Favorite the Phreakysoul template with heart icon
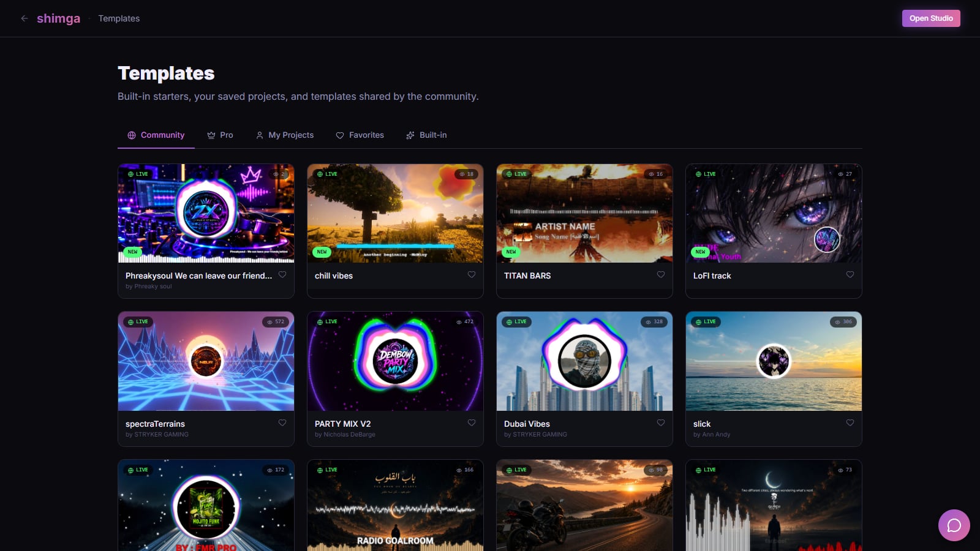The height and width of the screenshot is (551, 980). pyautogui.click(x=282, y=274)
